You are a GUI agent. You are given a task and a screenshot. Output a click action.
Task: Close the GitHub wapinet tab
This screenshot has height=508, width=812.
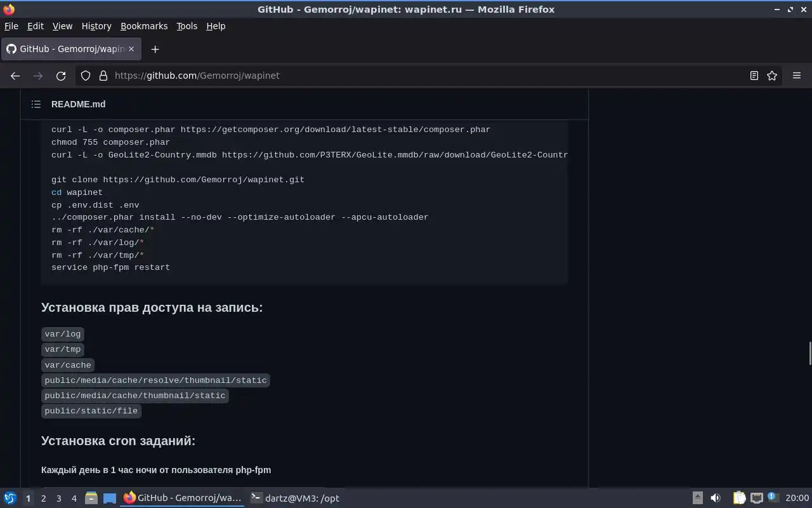pyautogui.click(x=131, y=49)
